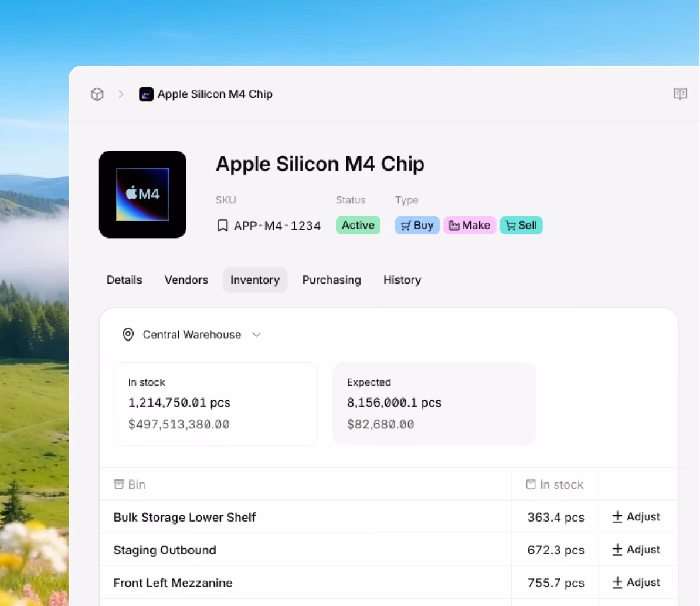Adjust stock for Staging Outbound
Viewport: 700px width, 606px height.
pos(636,550)
